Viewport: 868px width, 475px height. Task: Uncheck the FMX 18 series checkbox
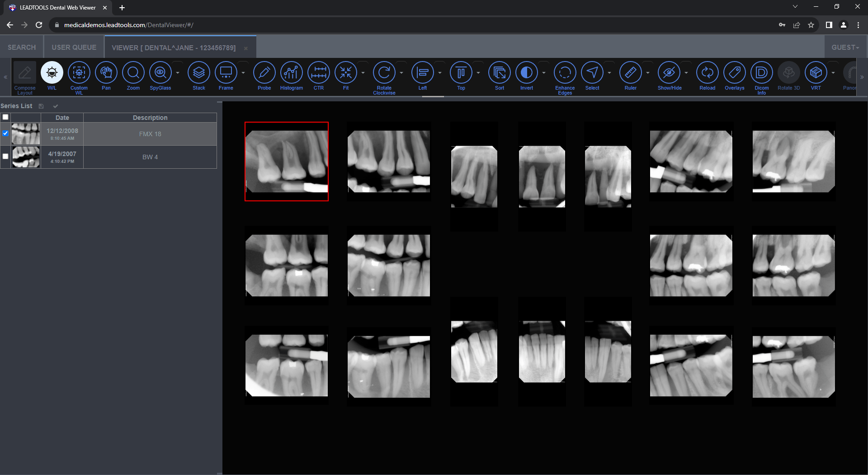click(5, 133)
